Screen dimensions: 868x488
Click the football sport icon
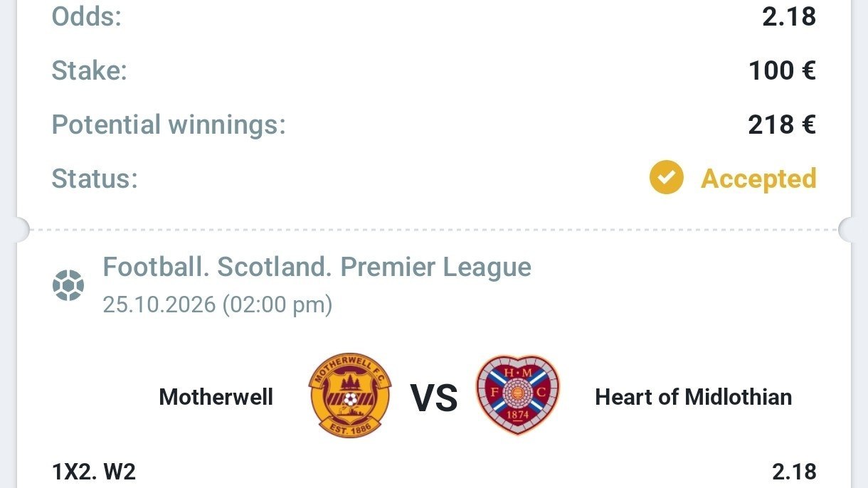(x=68, y=285)
